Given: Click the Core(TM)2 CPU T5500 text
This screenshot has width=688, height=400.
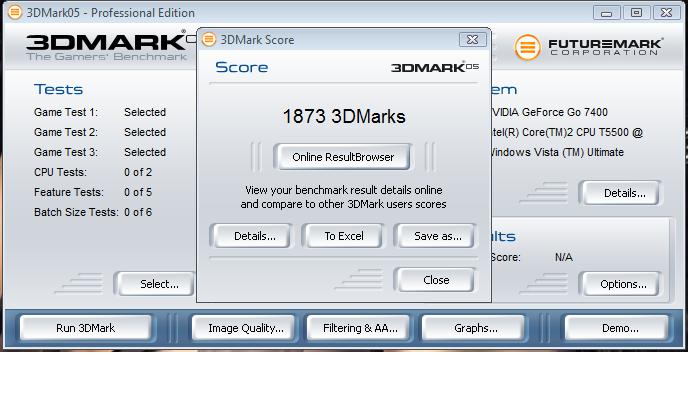Looking at the screenshot, I should (x=567, y=132).
